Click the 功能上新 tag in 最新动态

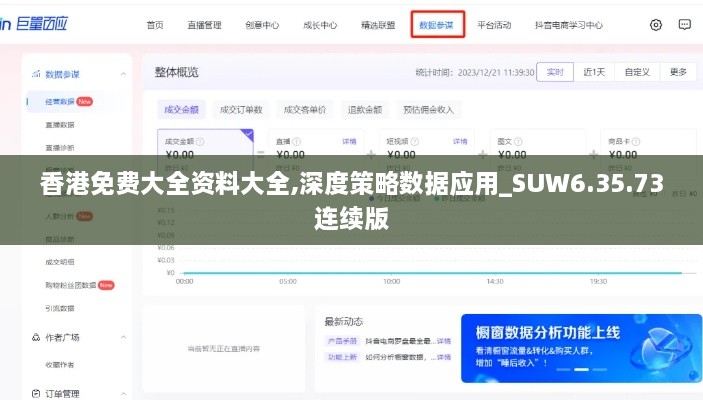[342, 357]
